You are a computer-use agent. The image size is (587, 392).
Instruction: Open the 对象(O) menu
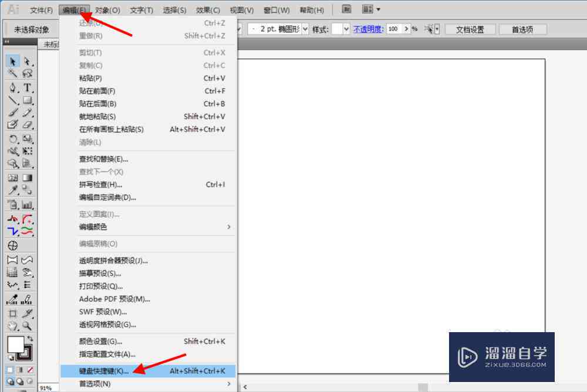107,10
